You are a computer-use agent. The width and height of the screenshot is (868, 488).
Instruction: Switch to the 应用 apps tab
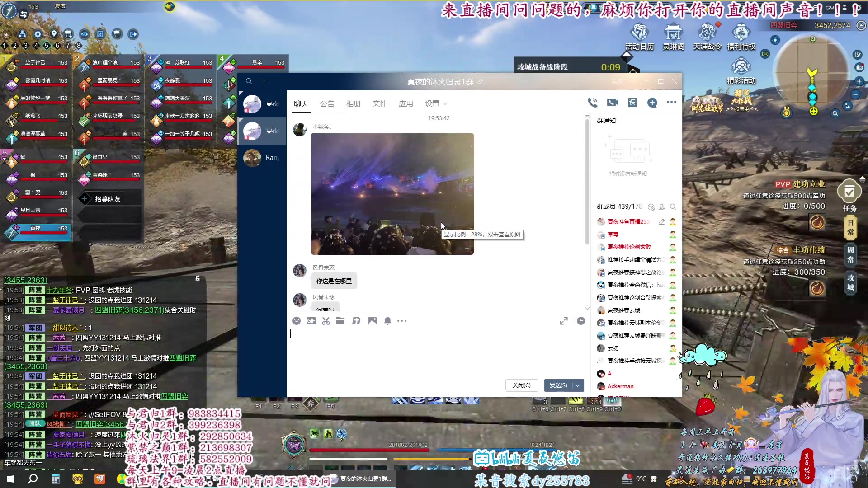[406, 103]
